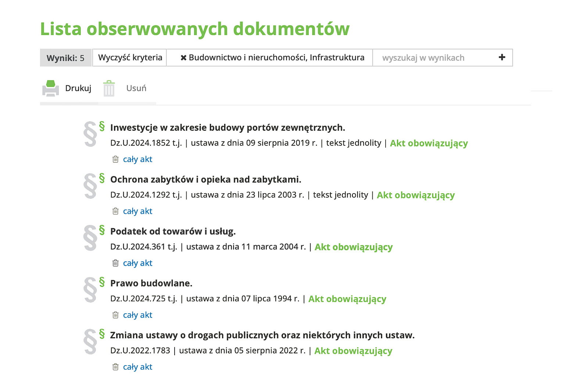This screenshot has width=588, height=392.
Task: Click Akt obowiązujący status for Dz.U.2024.1852
Action: pos(429,143)
